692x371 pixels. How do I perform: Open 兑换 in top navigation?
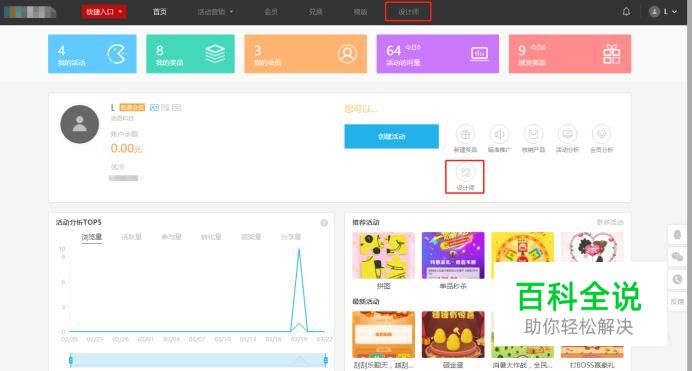click(316, 12)
